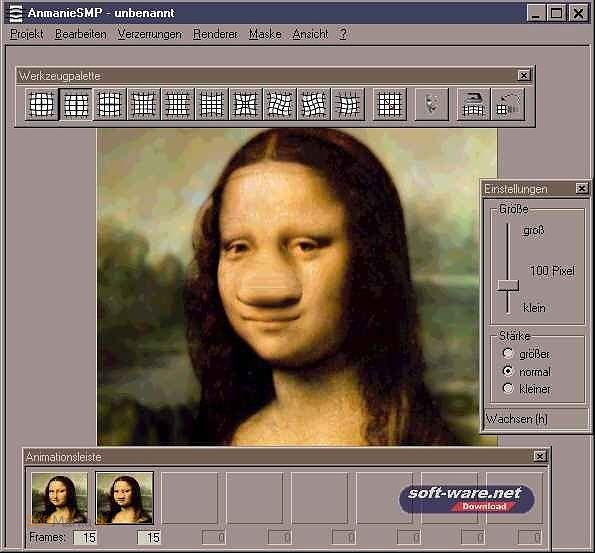Set Stärke to normal
The image size is (595, 553).
(508, 371)
